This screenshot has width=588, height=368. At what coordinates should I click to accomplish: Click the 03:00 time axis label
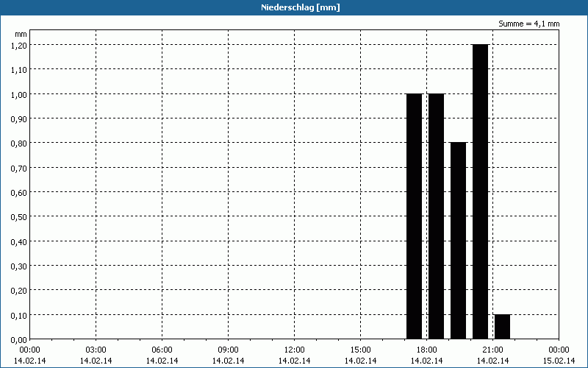[x=96, y=350]
